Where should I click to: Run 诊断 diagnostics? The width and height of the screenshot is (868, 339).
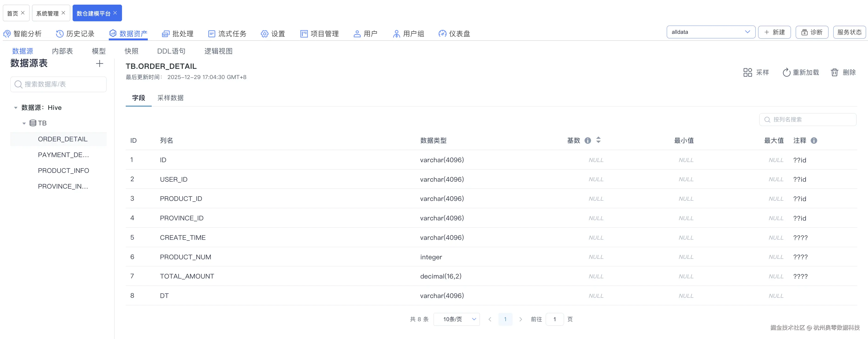812,32
